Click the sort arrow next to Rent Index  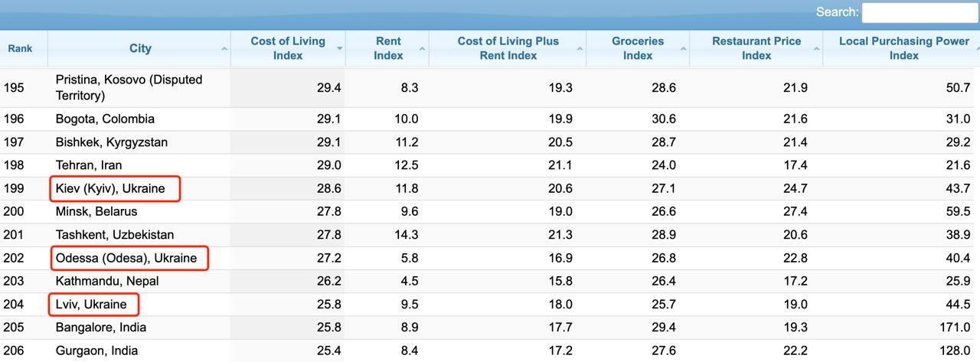(423, 49)
